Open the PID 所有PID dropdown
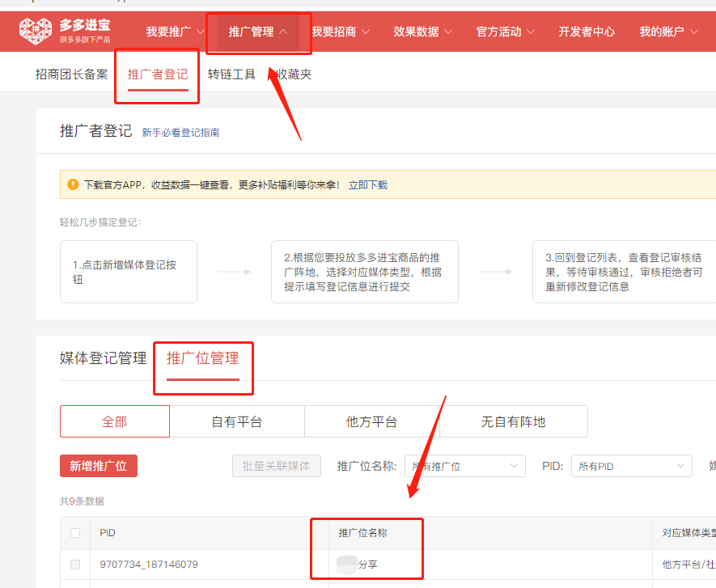 [x=632, y=466]
